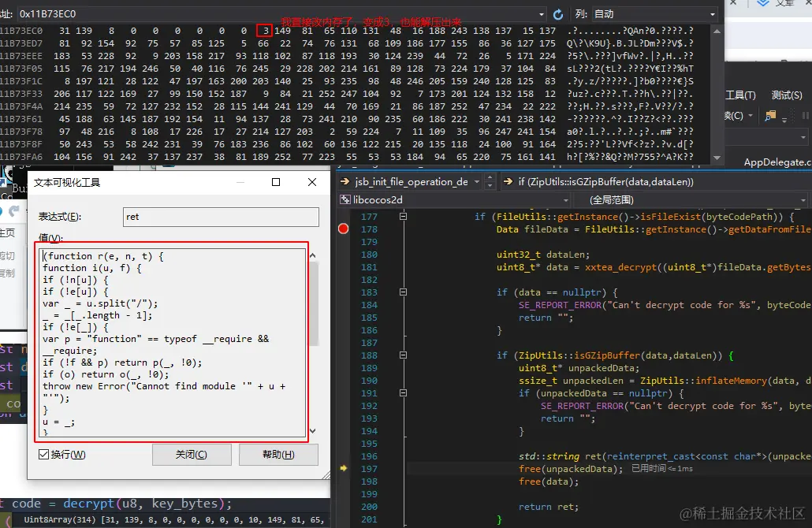Click the highlighted memory byte value 3

[x=265, y=31]
